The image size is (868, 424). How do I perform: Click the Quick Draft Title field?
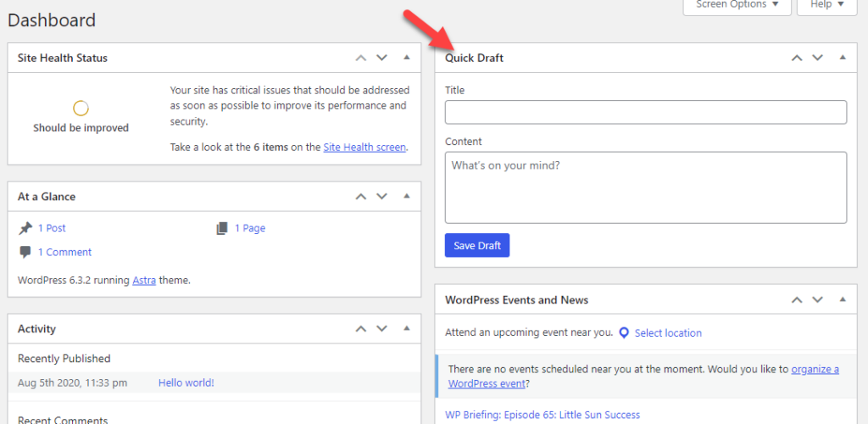645,112
